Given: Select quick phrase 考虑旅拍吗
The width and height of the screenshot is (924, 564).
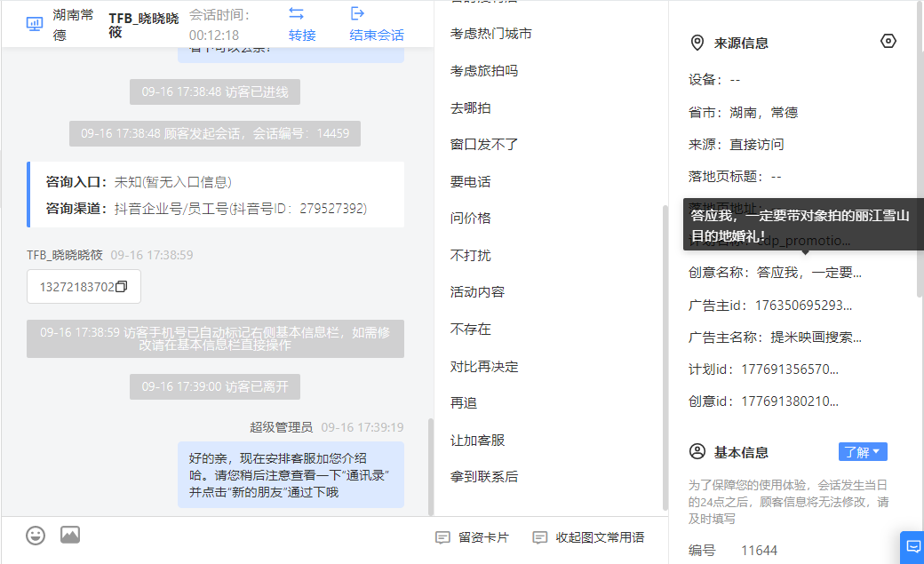Looking at the screenshot, I should coord(484,71).
